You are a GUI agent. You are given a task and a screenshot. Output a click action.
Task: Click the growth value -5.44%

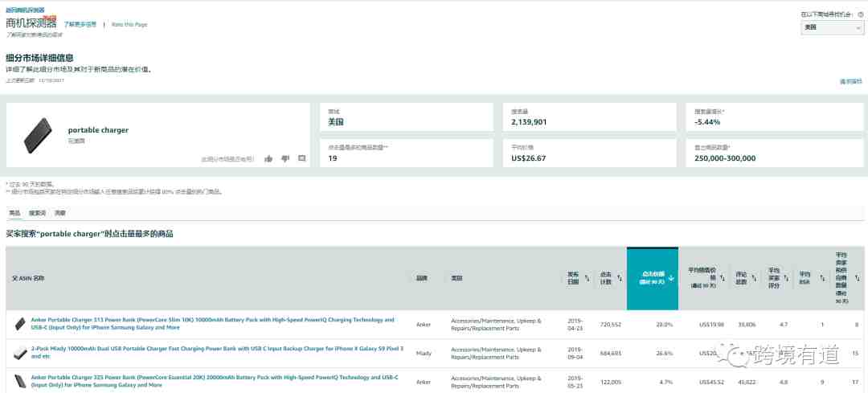click(707, 122)
